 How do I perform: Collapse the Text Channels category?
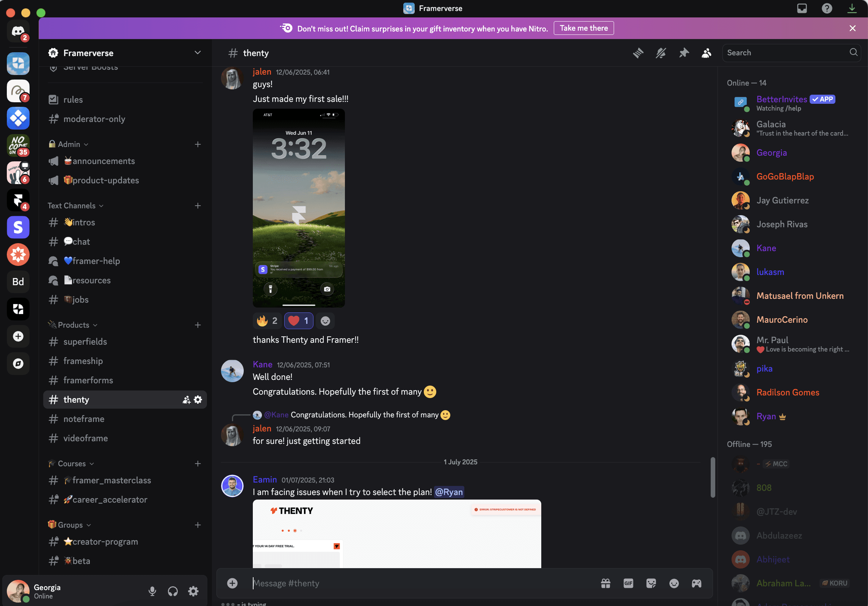point(75,206)
